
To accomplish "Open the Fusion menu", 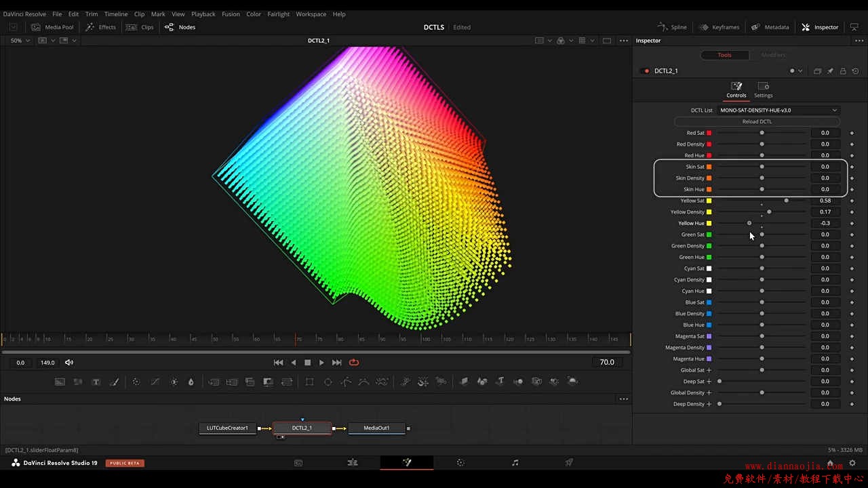I will 231,14.
